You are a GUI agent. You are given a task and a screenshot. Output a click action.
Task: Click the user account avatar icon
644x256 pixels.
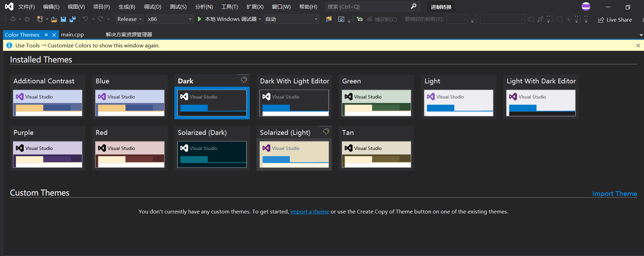point(586,6)
